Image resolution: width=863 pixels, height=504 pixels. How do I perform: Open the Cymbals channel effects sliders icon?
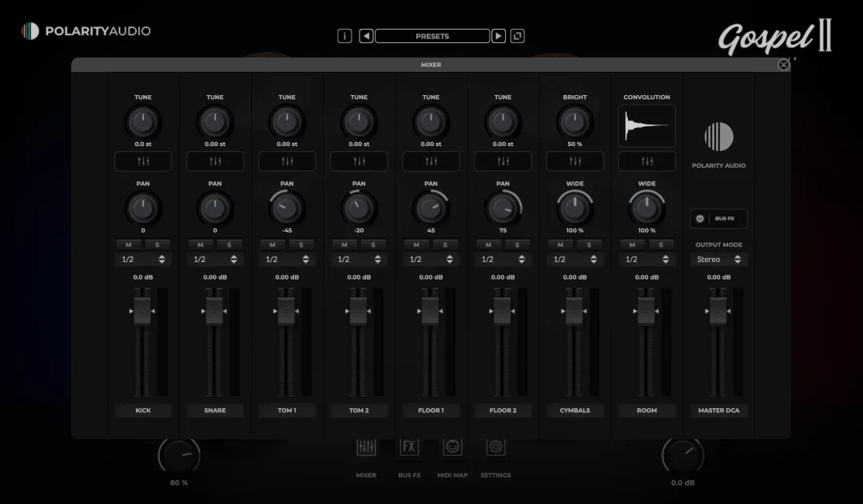[575, 161]
